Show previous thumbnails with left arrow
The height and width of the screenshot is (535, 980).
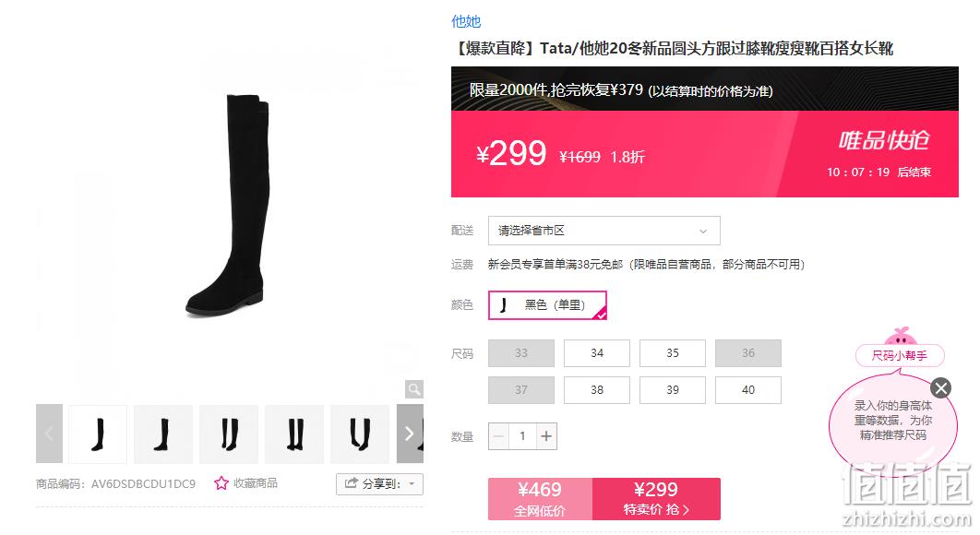point(50,434)
